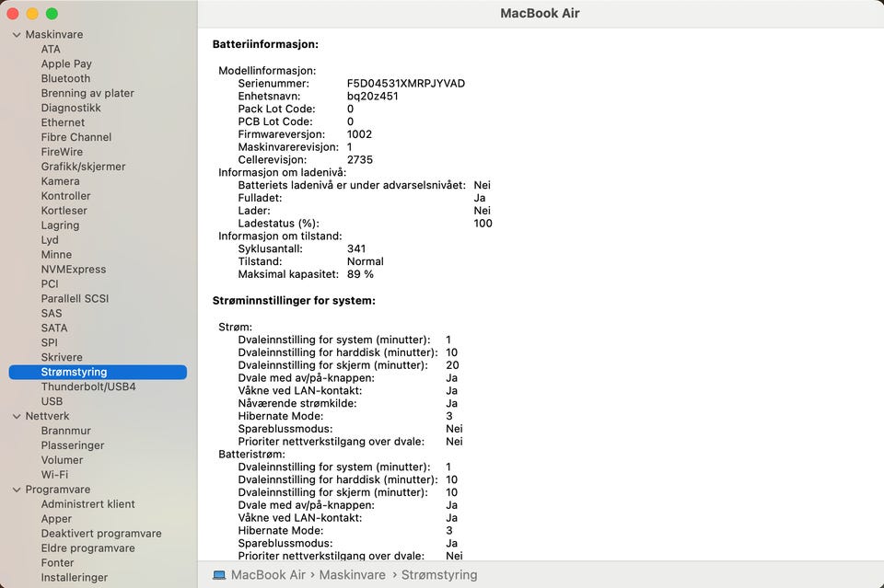Click Firmwareversjon value 1002

tap(360, 134)
